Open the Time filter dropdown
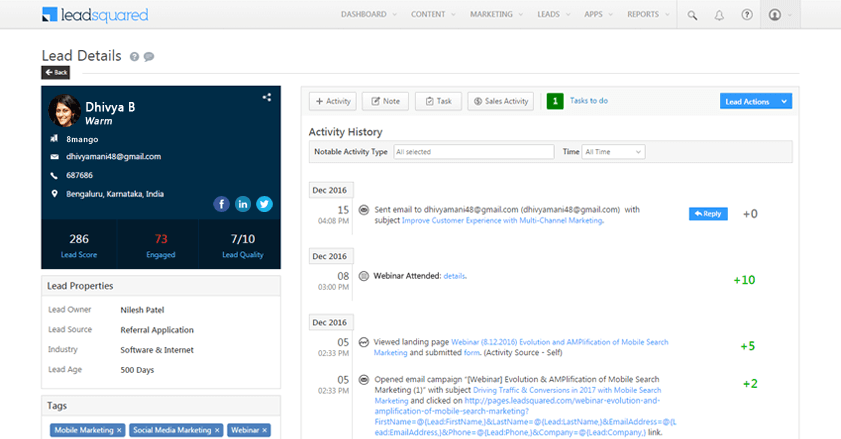 (x=613, y=152)
